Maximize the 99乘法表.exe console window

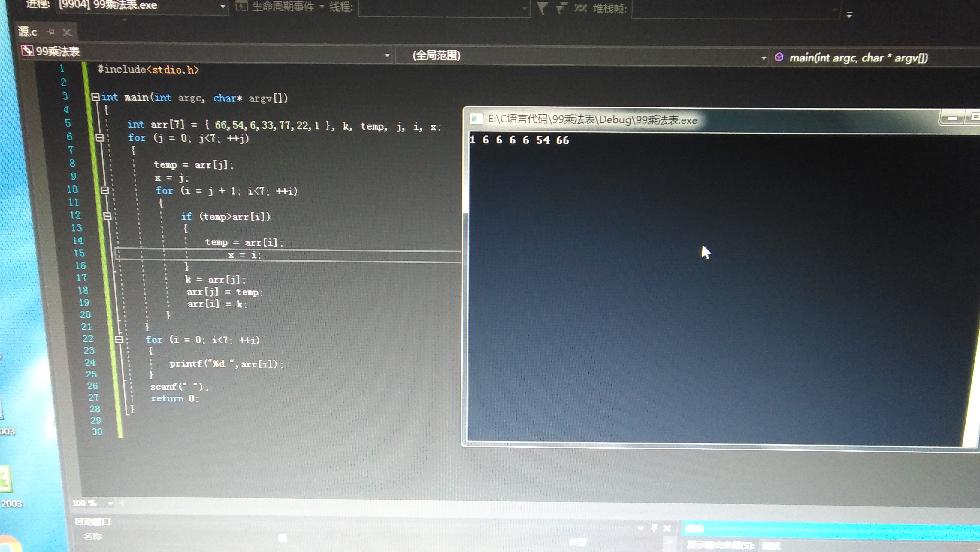pyautogui.click(x=973, y=118)
